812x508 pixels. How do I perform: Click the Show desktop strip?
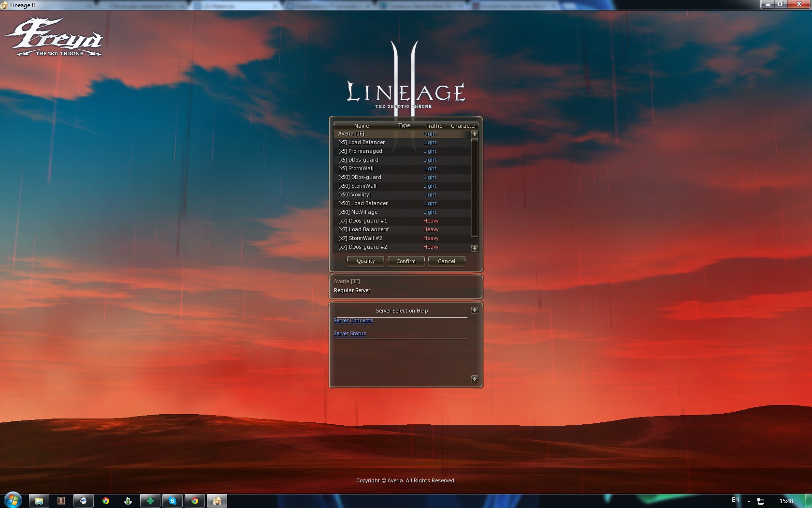(x=809, y=501)
